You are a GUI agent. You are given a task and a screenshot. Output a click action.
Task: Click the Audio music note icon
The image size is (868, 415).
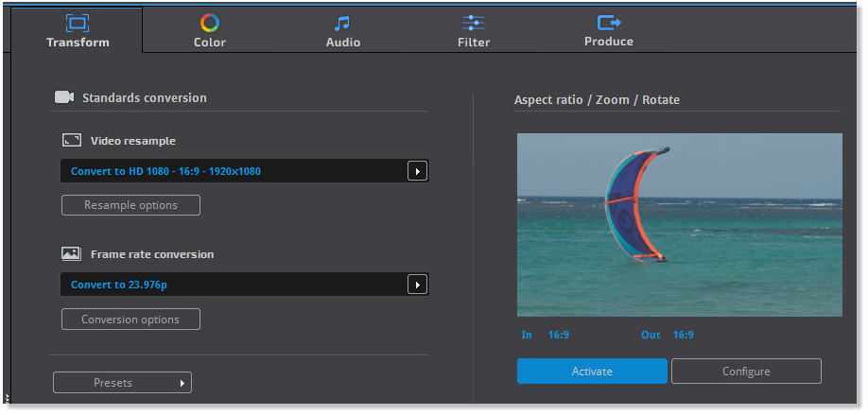[x=342, y=24]
